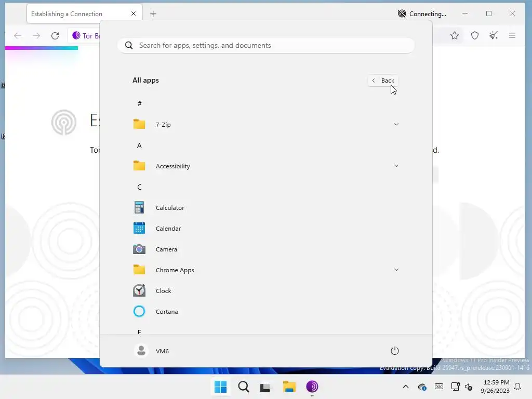Click the Windows Start button in taskbar
This screenshot has height=399, width=532.
[x=220, y=387]
